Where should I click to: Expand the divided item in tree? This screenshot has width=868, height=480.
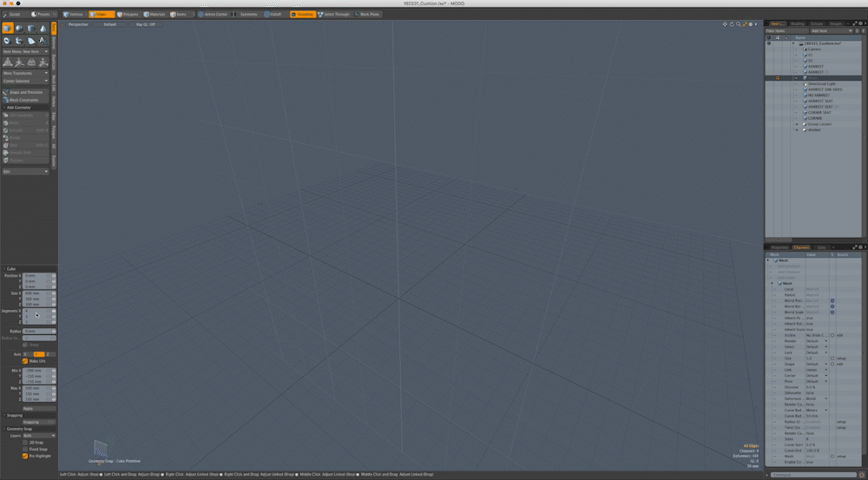(797, 130)
